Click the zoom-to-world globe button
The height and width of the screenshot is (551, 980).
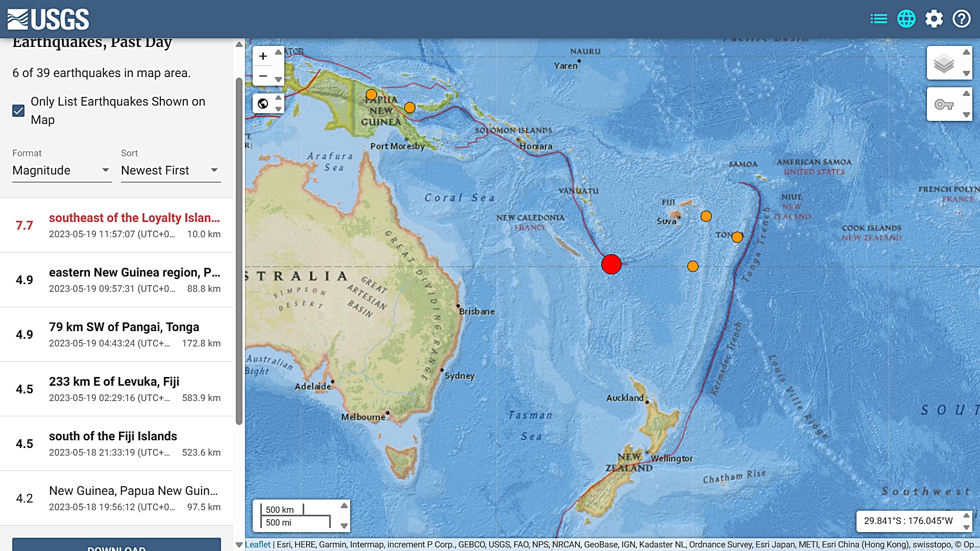263,104
